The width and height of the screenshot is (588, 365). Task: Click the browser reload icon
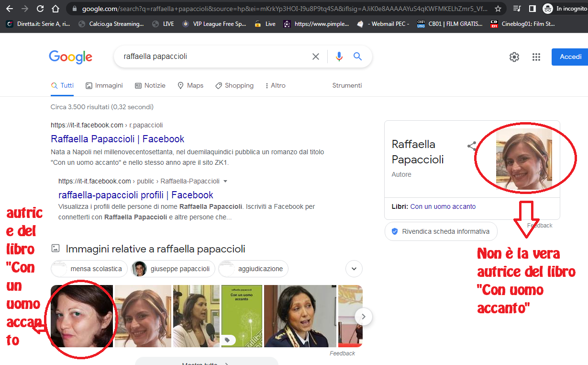click(x=40, y=9)
